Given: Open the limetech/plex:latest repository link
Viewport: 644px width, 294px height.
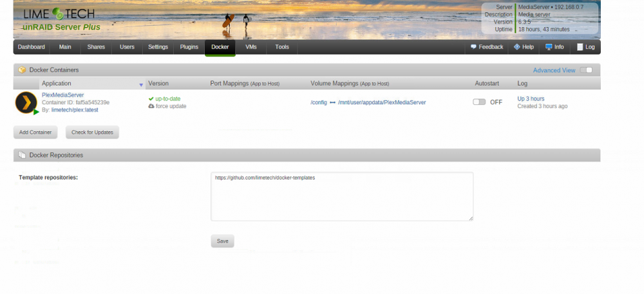Looking at the screenshot, I should pos(75,110).
